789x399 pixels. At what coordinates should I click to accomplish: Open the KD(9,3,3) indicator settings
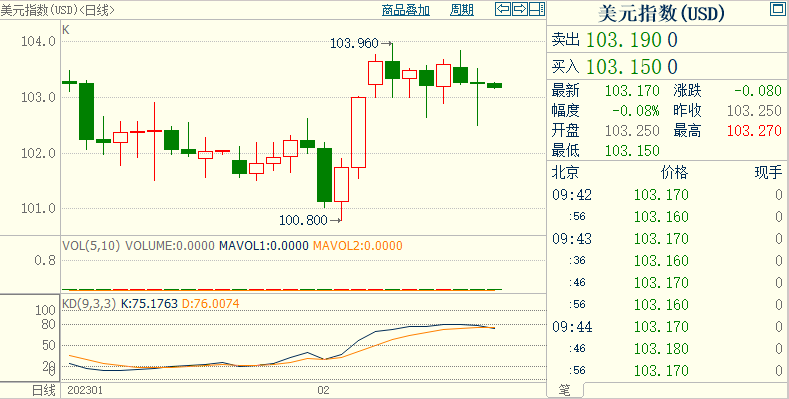[89, 304]
